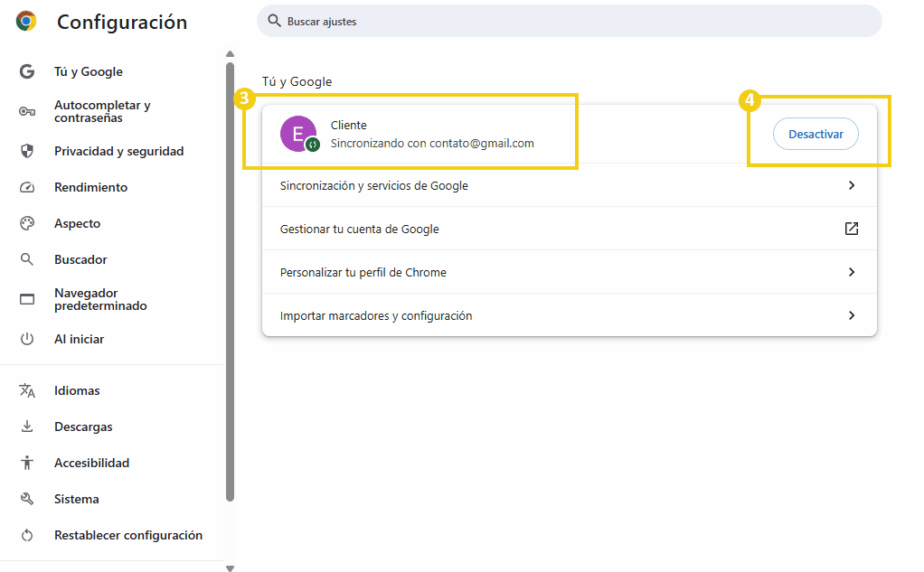Click the Rendimiento speedometer icon
924x572 pixels.
click(27, 187)
